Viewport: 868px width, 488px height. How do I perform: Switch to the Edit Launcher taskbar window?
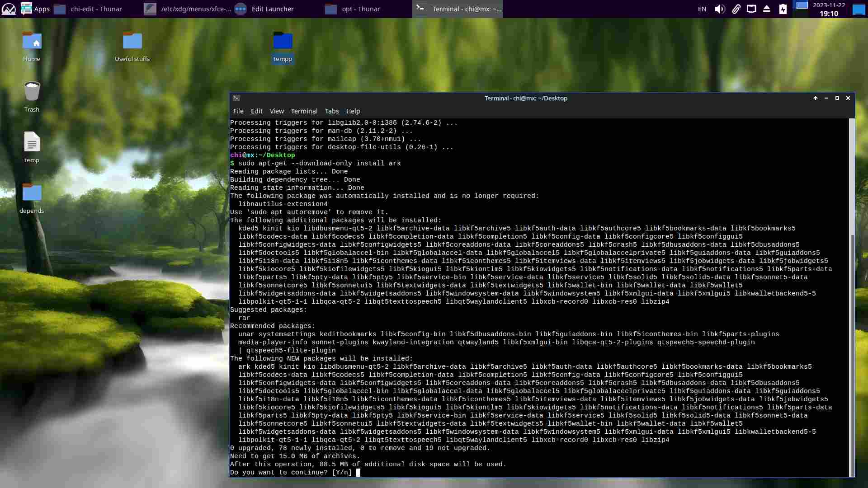tap(272, 9)
